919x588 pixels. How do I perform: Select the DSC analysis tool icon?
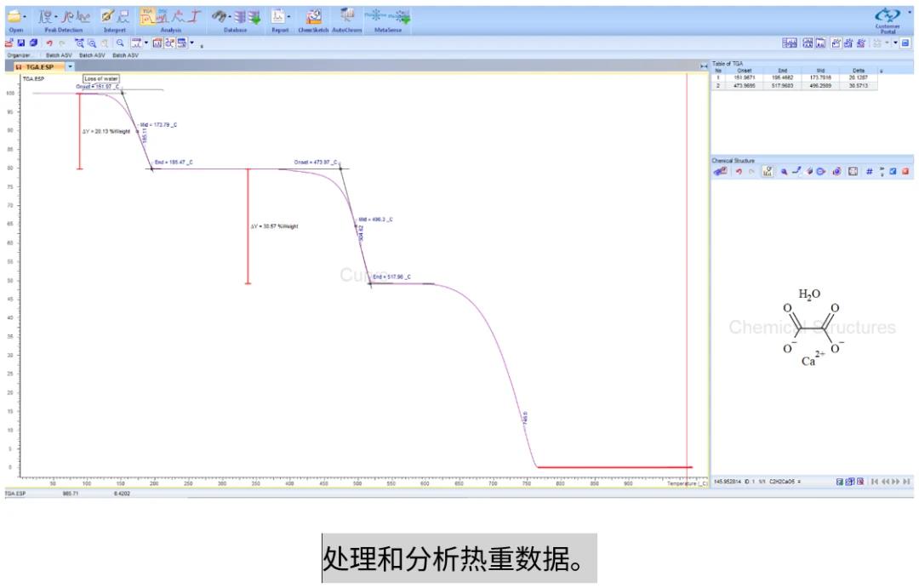coord(163,16)
